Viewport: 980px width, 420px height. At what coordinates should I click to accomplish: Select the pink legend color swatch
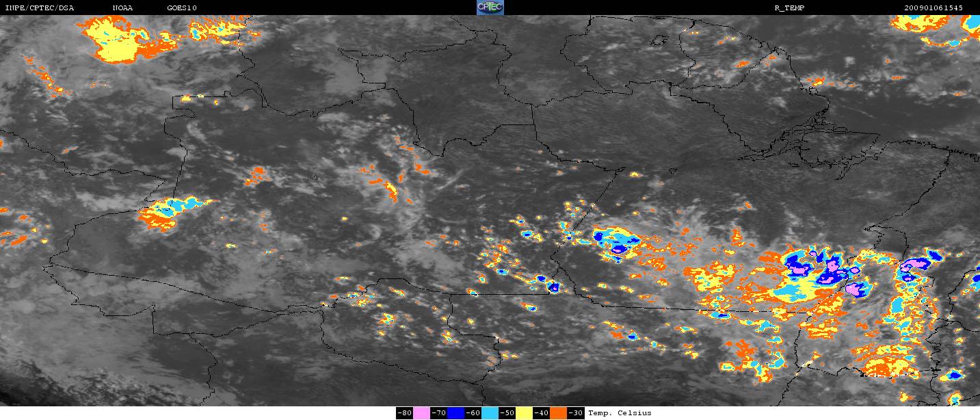coord(421,413)
